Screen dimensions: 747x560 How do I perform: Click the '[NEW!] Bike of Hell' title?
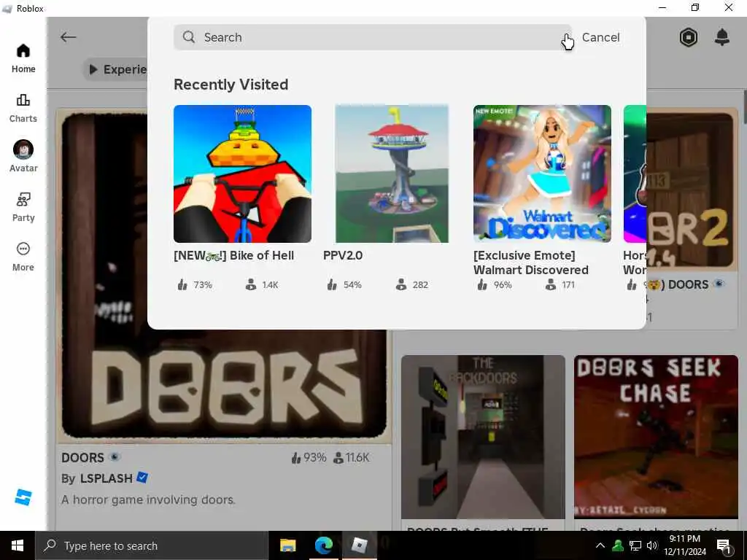coord(233,255)
